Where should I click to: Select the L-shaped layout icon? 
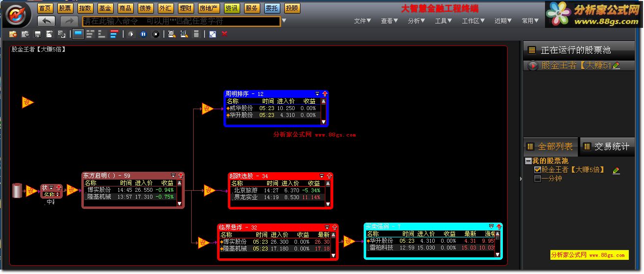point(102,34)
